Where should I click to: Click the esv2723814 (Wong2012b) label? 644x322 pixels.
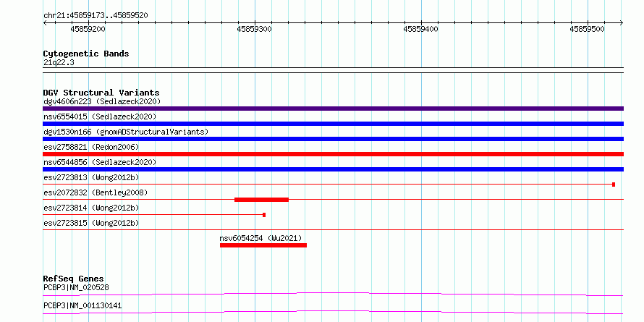(91, 208)
